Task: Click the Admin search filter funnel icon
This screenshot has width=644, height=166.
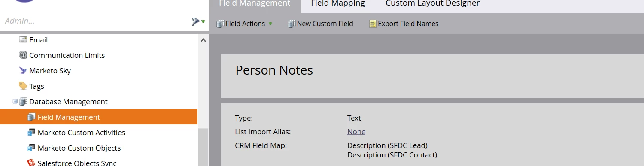Action: point(195,21)
